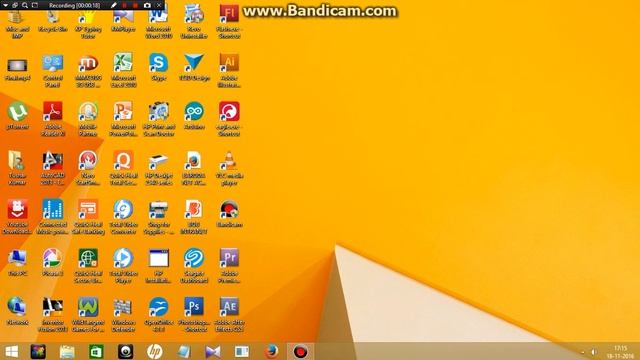This screenshot has width=640, height=360.
Task: Open the Windows Store taskbar icon
Action: pyautogui.click(x=96, y=351)
